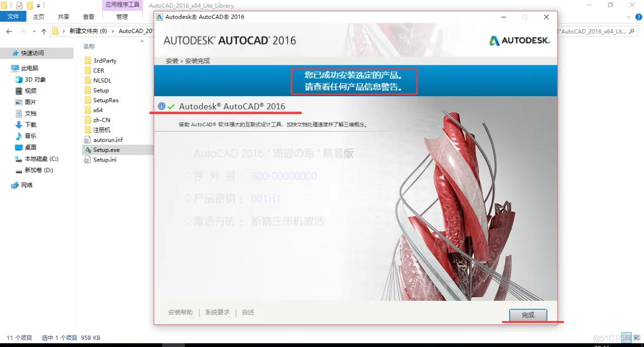Select 此电脑 in navigation pane
Image resolution: width=644 pixels, height=347 pixels.
(x=29, y=68)
